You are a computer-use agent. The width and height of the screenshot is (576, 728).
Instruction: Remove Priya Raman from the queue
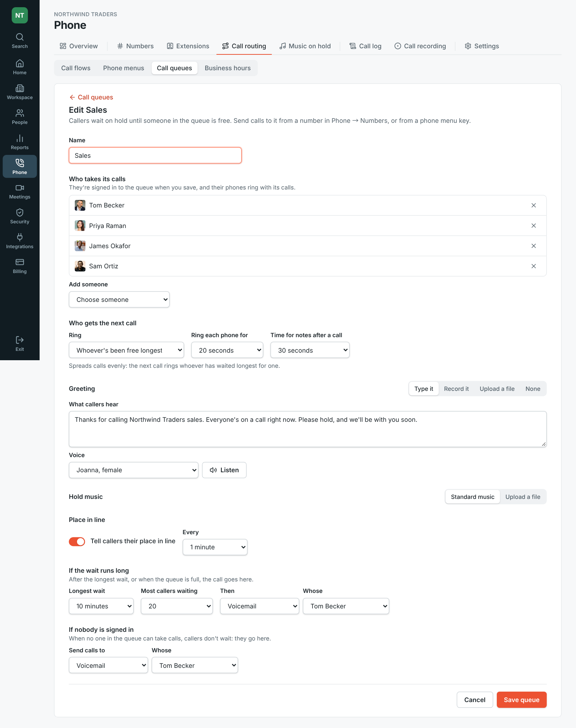(534, 225)
